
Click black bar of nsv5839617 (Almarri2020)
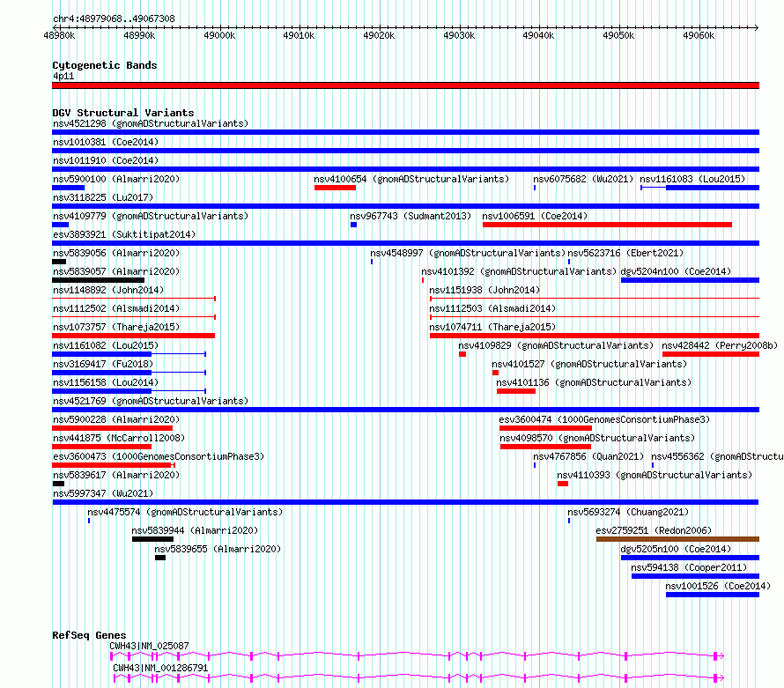click(x=58, y=484)
